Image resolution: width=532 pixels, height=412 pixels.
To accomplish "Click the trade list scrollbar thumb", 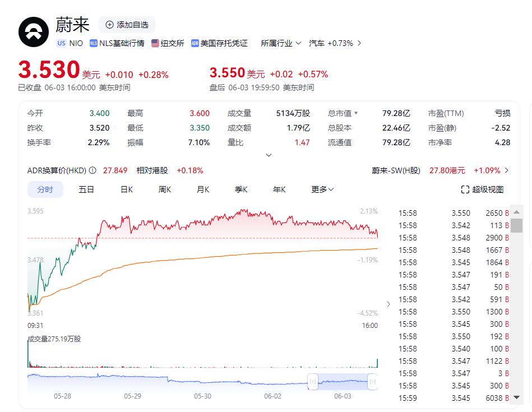I will (x=516, y=226).
